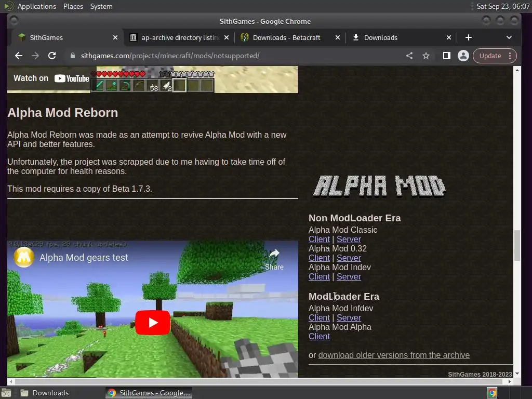Go back to the previous page
The width and height of the screenshot is (532, 399).
(19, 56)
